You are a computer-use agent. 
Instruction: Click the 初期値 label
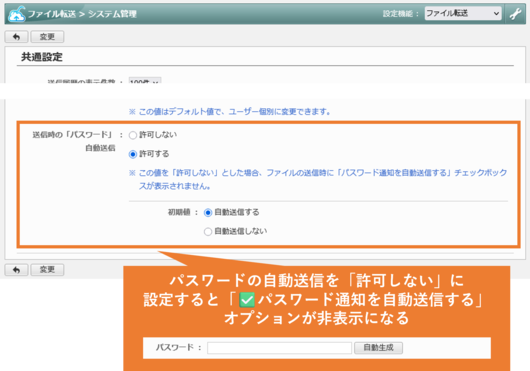[179, 212]
